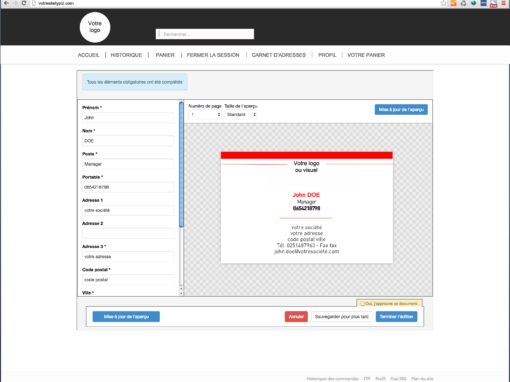
Task: Go to CARNET D'ADRESSES
Action: 278,55
